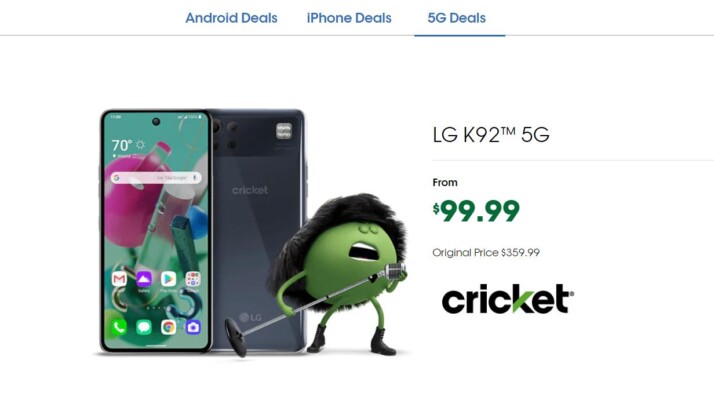The height and width of the screenshot is (400, 714).
Task: Tap the green Phone dialer icon
Action: pos(119,327)
